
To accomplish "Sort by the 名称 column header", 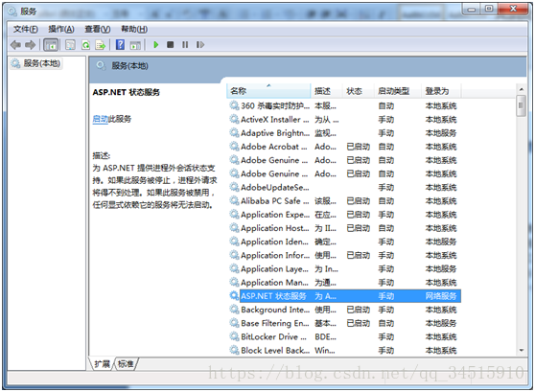I will coord(268,91).
